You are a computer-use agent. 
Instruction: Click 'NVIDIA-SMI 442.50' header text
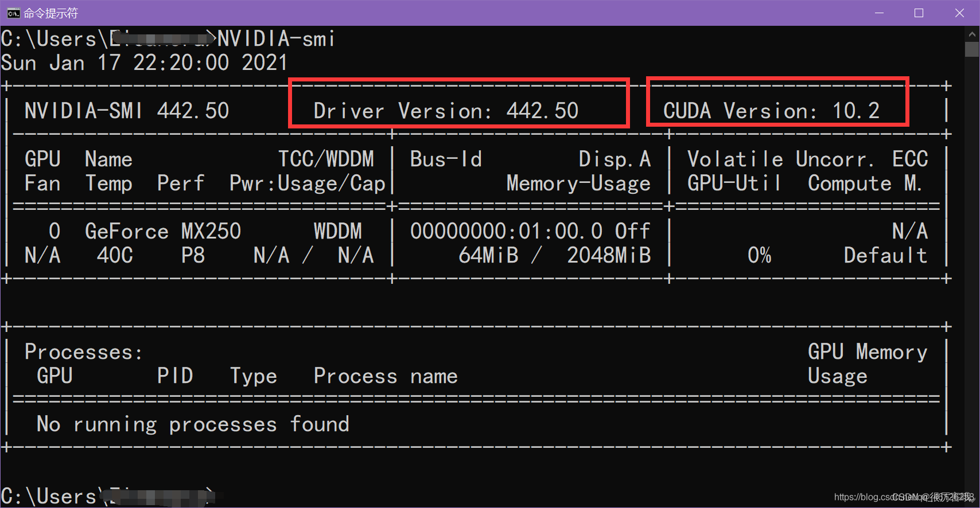coord(127,111)
